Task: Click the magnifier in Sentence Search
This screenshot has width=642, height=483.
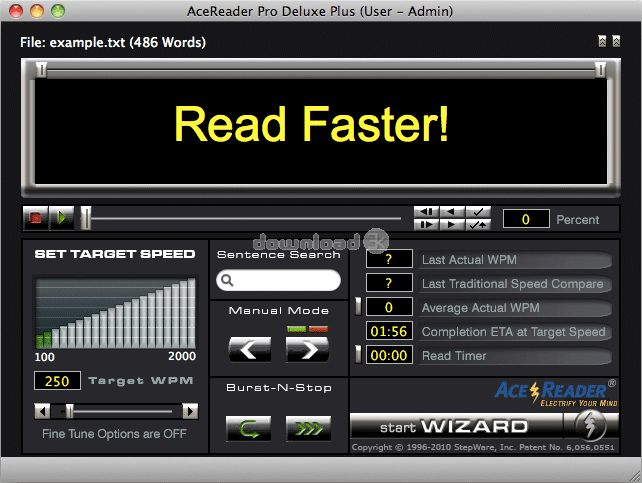Action: [228, 281]
